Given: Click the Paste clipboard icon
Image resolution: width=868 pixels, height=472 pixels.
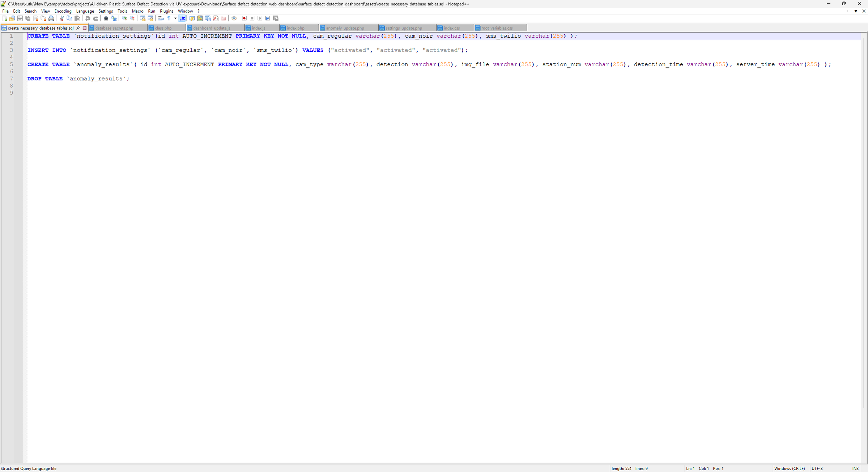Looking at the screenshot, I should 77,18.
